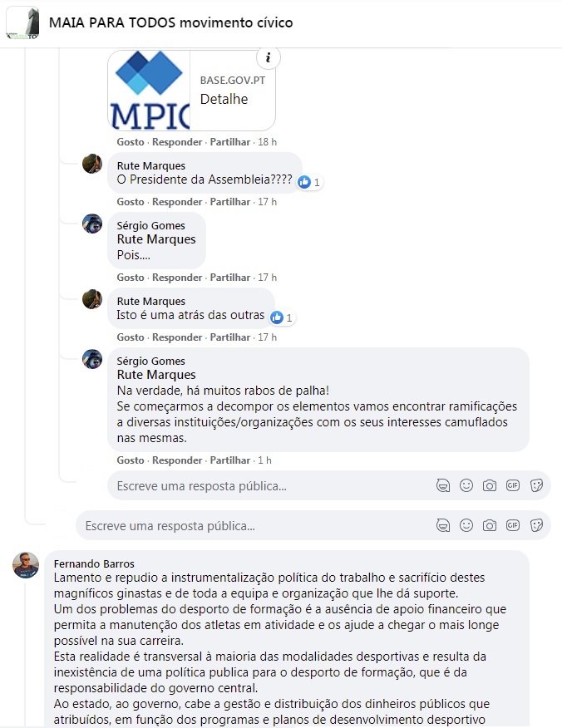The image size is (562, 728).
Task: Open emoji picker in the lower reply box
Action: tap(466, 525)
